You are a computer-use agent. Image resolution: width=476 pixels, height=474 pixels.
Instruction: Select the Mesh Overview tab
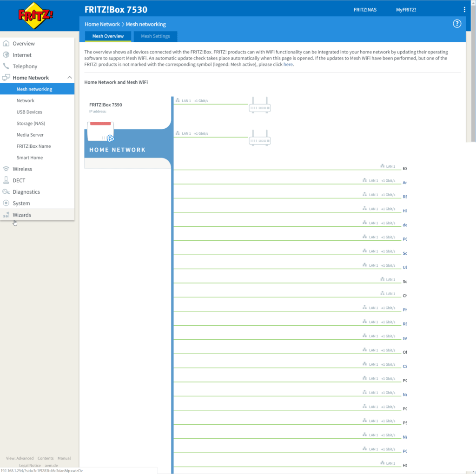point(108,36)
